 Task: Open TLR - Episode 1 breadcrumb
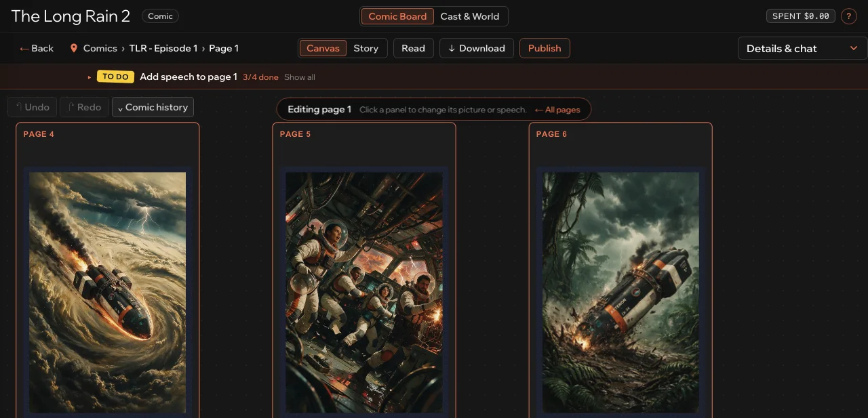point(163,49)
